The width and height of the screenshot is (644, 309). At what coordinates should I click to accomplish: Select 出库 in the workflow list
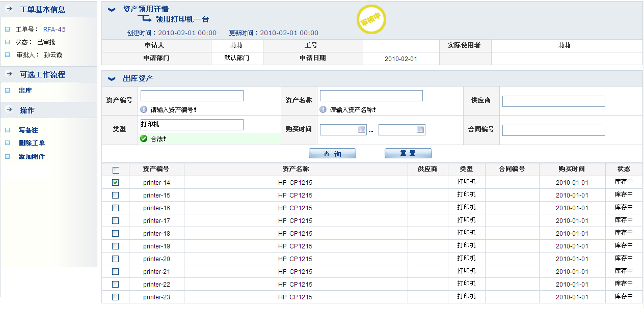(x=25, y=91)
